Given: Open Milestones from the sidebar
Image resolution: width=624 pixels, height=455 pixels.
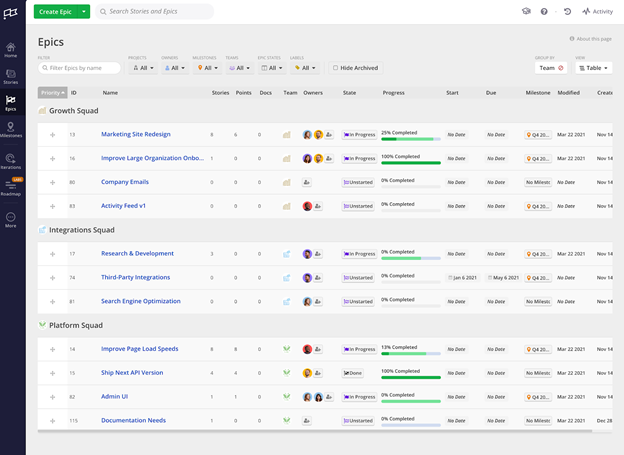Looking at the screenshot, I should pyautogui.click(x=11, y=129).
